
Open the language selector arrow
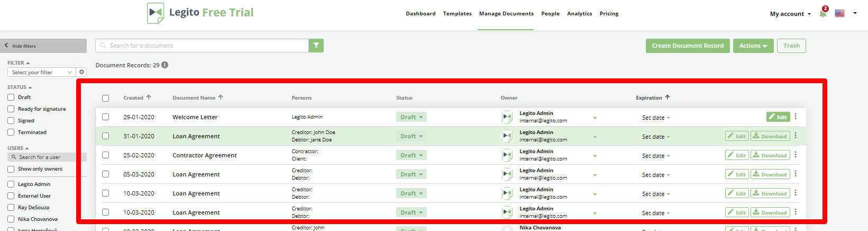855,13
